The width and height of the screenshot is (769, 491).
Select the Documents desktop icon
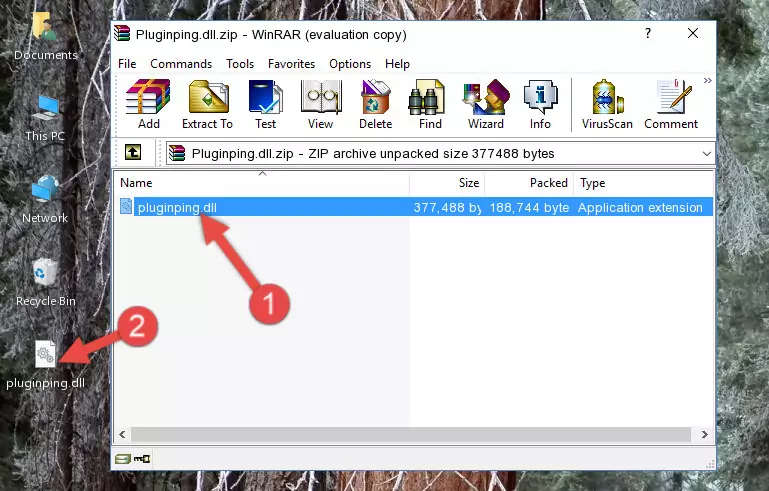click(45, 37)
